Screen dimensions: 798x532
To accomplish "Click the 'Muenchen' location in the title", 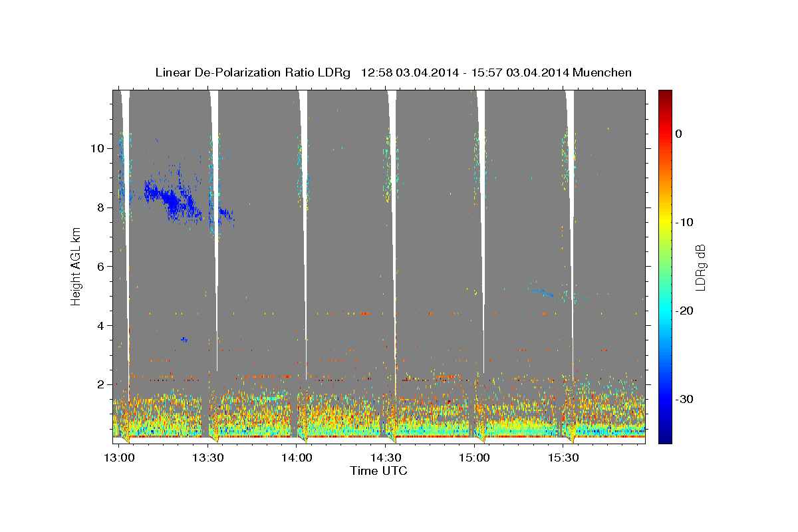I will point(602,72).
